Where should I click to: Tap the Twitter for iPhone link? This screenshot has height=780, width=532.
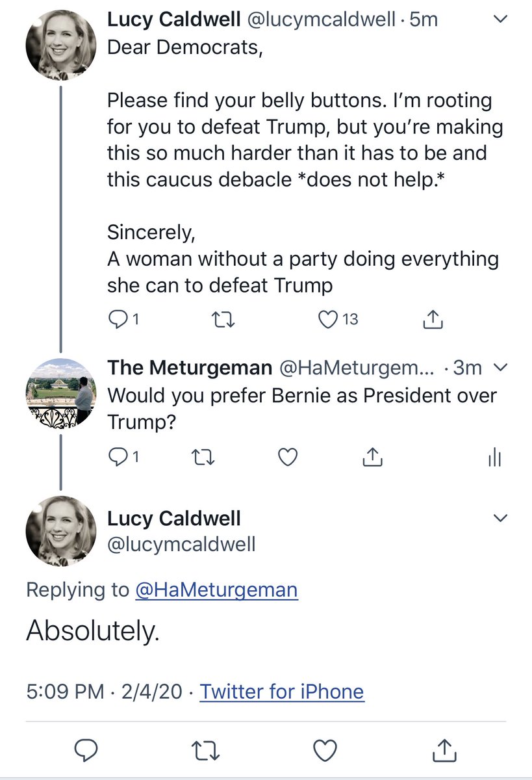click(x=282, y=691)
